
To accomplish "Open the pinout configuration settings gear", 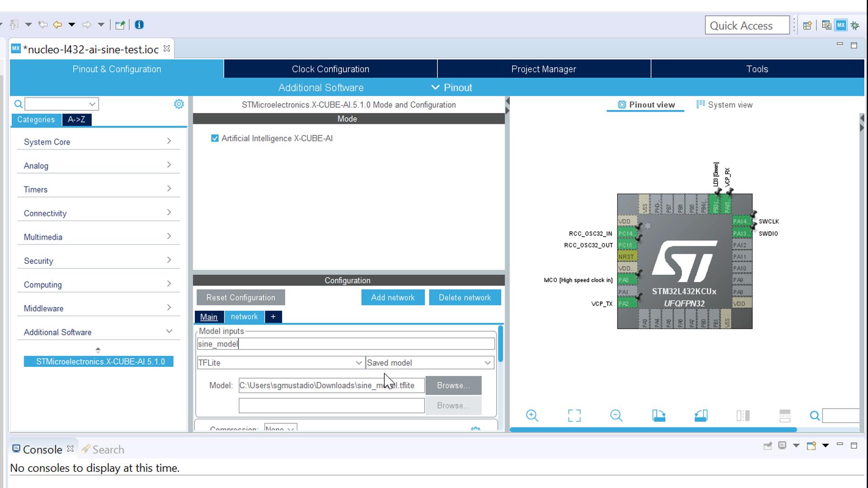I will click(179, 104).
